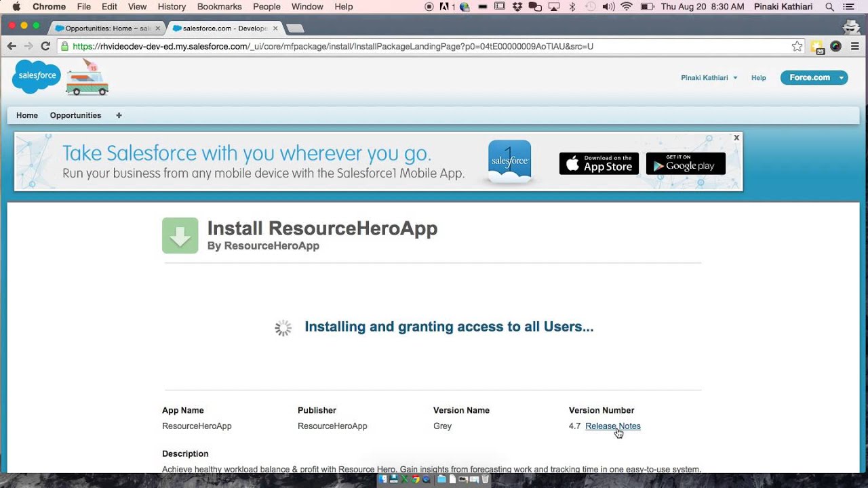Open the Pinaki Kathiari user dropdown
This screenshot has width=868, height=488.
[709, 78]
